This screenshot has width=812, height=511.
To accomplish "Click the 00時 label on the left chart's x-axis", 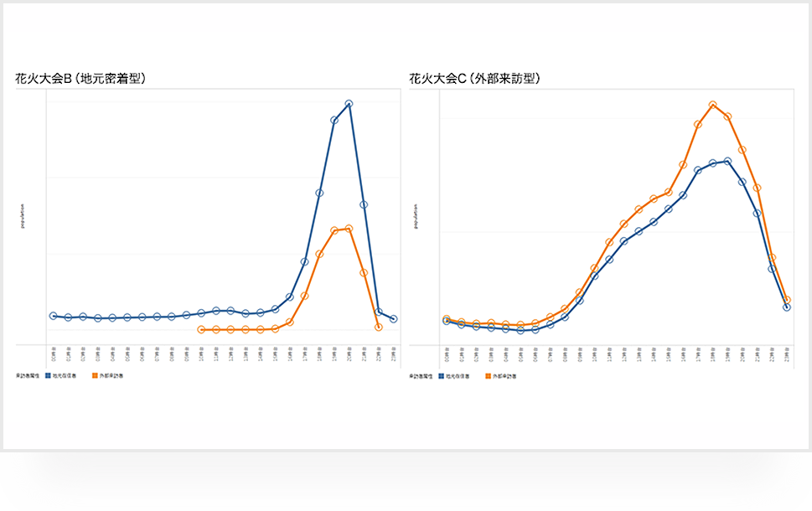I will [x=52, y=350].
